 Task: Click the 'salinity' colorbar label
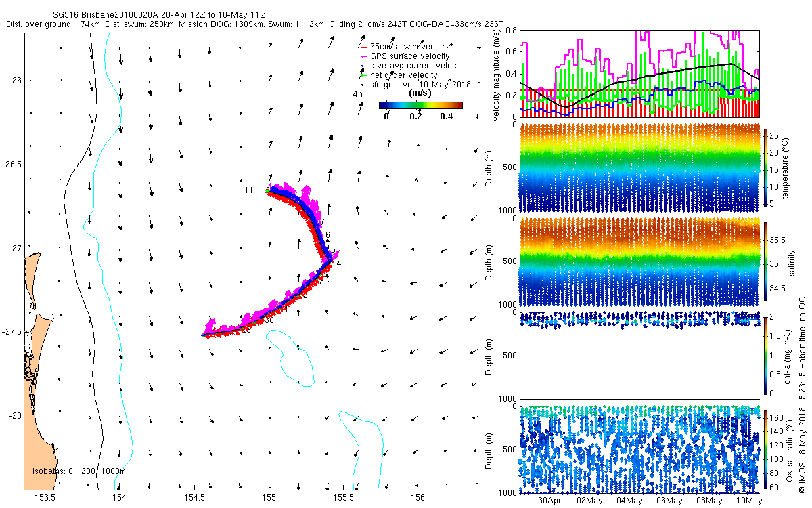click(x=792, y=262)
